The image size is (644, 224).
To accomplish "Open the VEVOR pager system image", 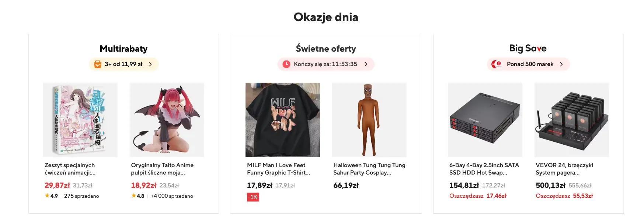I will pyautogui.click(x=571, y=120).
